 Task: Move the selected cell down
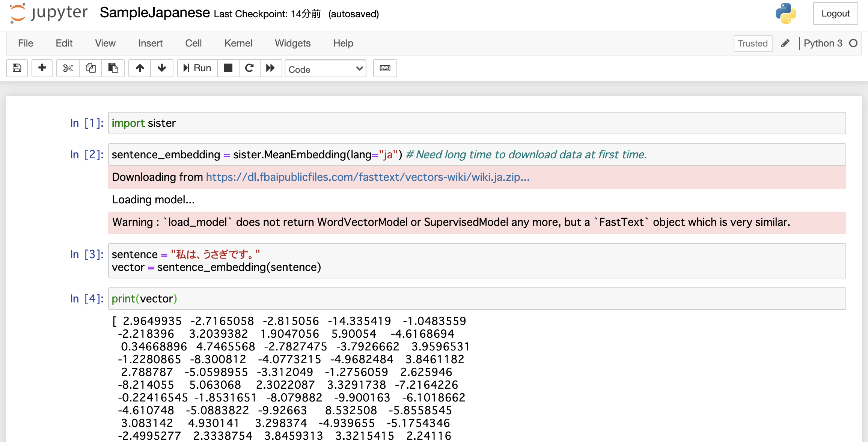161,68
